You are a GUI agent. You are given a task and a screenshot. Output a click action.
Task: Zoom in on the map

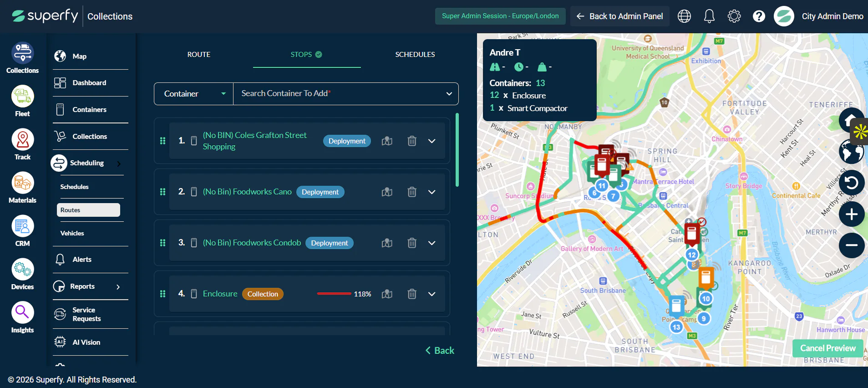coord(852,214)
